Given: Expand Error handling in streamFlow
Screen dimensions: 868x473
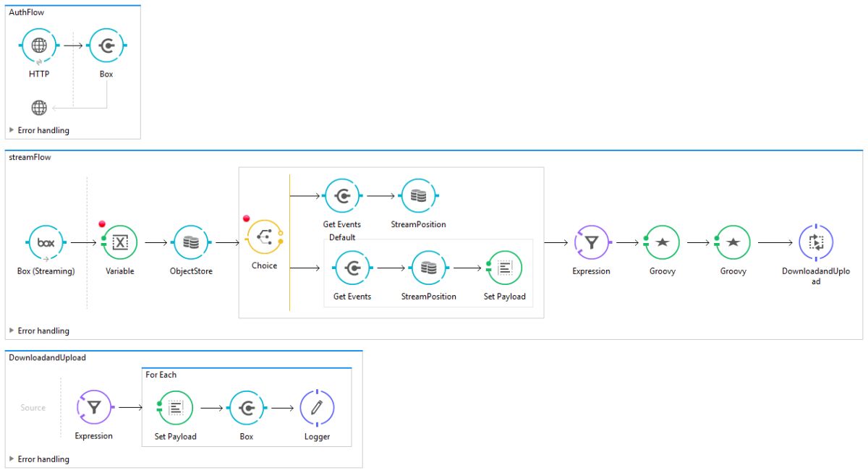Looking at the screenshot, I should (x=12, y=331).
